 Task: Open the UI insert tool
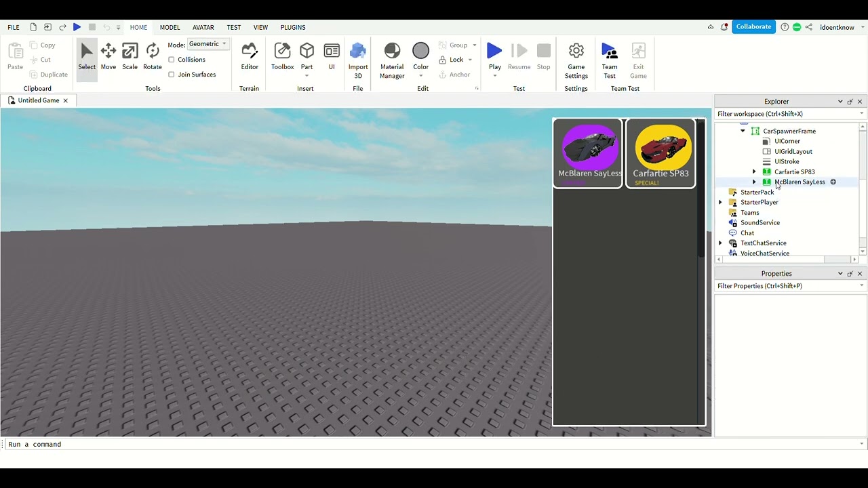click(x=332, y=57)
